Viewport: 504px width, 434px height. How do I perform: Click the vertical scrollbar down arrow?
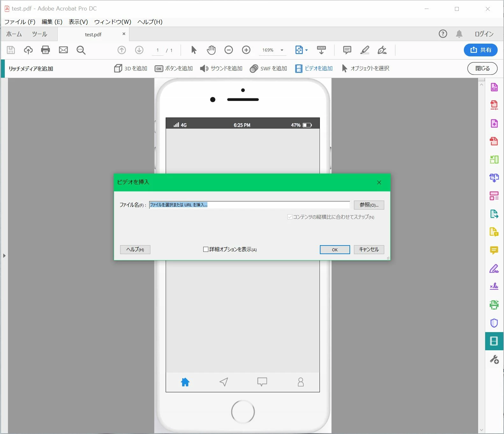[x=481, y=430]
